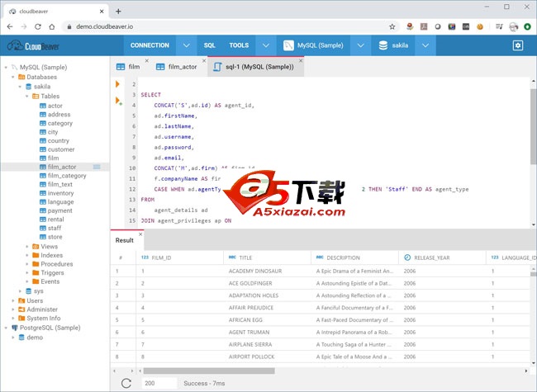Click the actor table icon
The width and height of the screenshot is (537, 392).
(43, 106)
